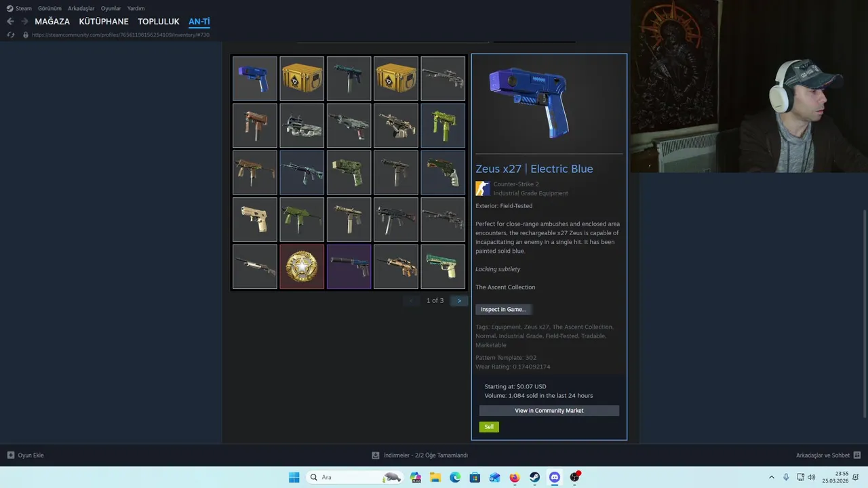This screenshot has height=488, width=868.
Task: Click the Starting at $0.07 USD text
Action: (515, 386)
